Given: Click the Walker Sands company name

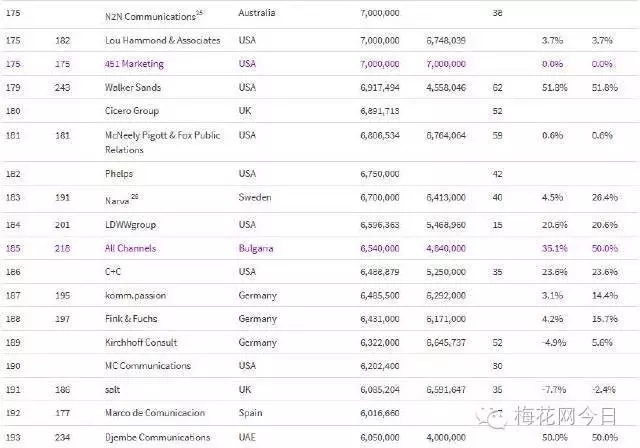Looking at the screenshot, I should (134, 88).
